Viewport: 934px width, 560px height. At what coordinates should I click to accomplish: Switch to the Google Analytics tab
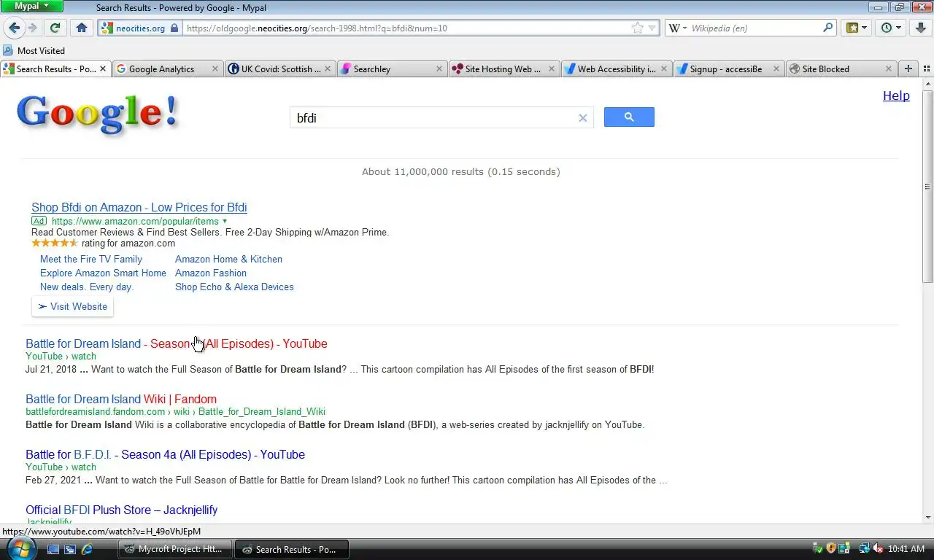161,69
